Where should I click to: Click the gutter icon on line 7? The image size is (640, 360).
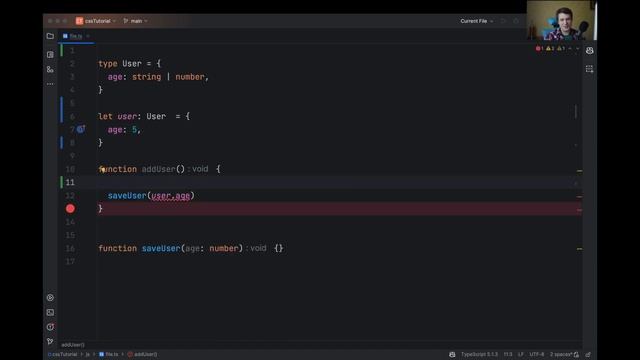81,129
